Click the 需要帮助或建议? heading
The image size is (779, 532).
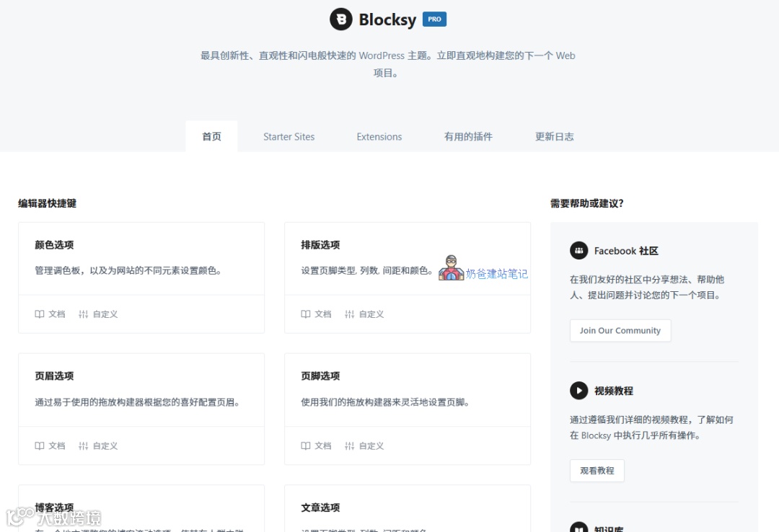(586, 203)
